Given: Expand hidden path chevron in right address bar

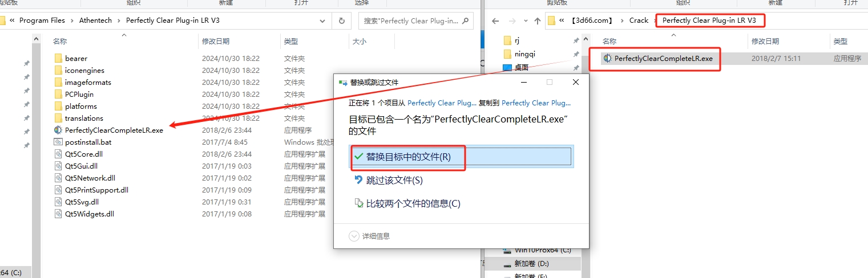Looking at the screenshot, I should (x=562, y=21).
